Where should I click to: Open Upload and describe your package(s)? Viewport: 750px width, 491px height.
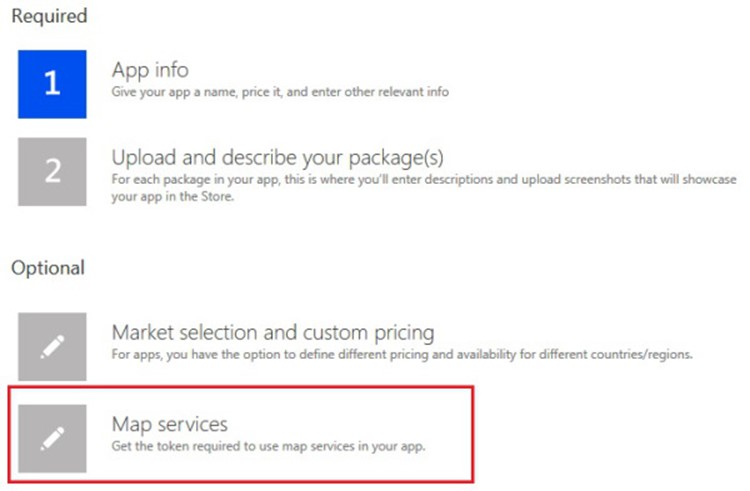click(277, 157)
